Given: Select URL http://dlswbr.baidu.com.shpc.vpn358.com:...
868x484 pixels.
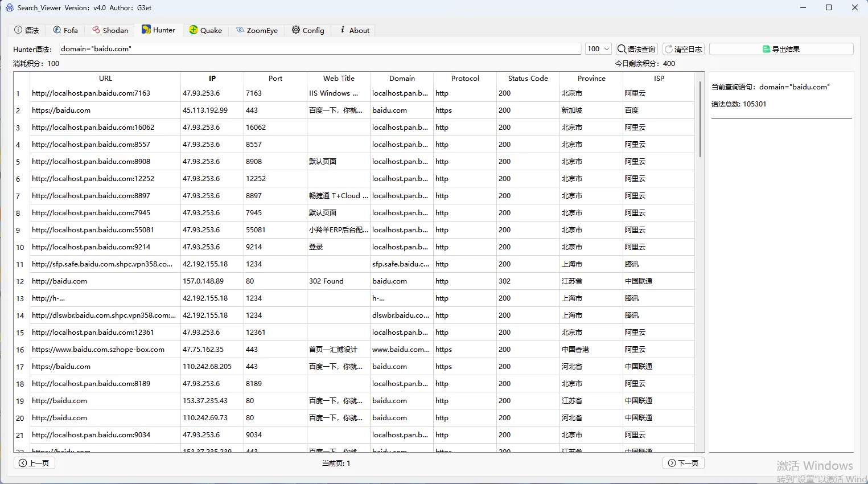Looking at the screenshot, I should tap(104, 315).
